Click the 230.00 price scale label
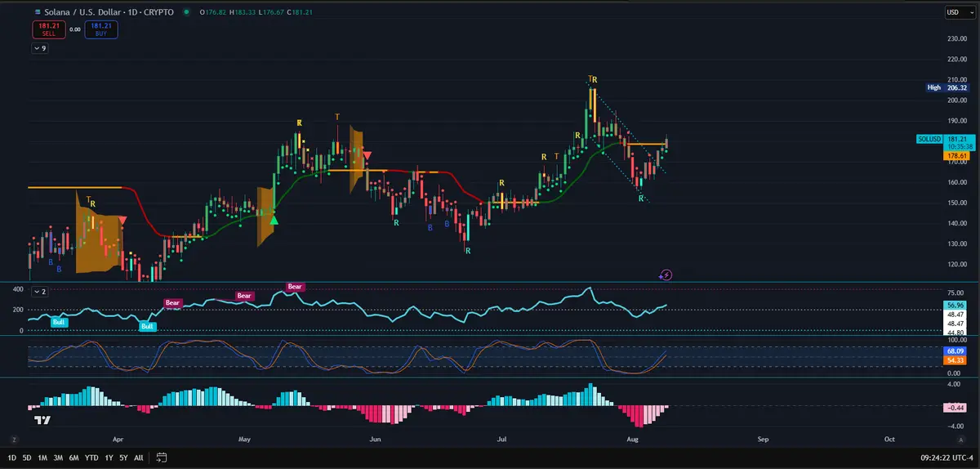 (956, 39)
